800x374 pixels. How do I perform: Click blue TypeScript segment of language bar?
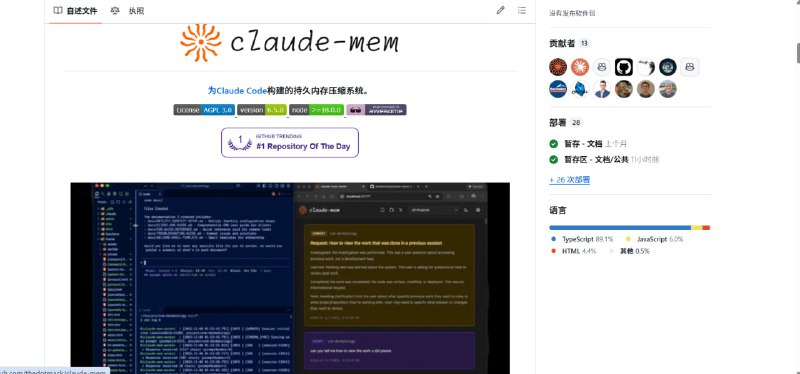[x=620, y=228]
